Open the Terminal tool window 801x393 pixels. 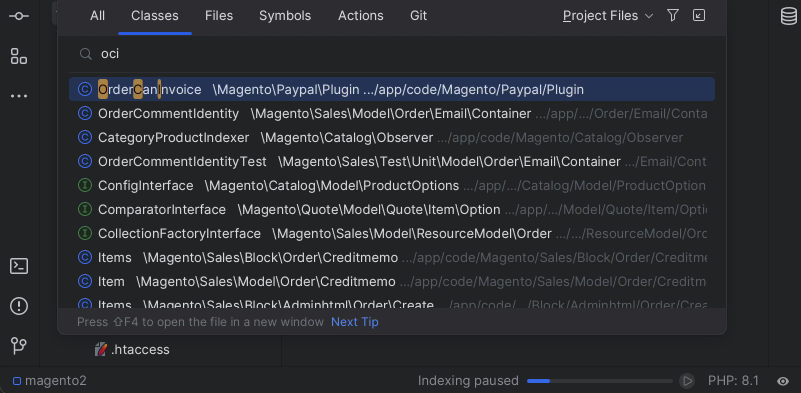[x=19, y=266]
